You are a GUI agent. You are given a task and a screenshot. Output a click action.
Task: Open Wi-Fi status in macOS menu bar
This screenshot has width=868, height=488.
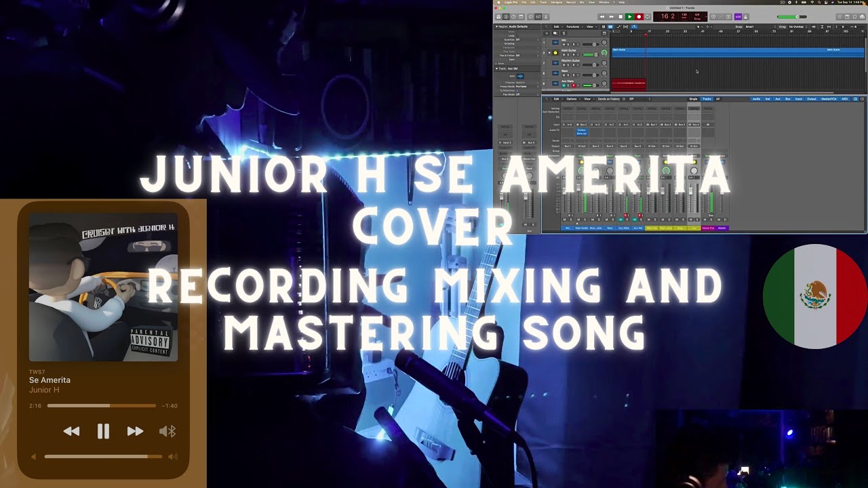click(812, 3)
